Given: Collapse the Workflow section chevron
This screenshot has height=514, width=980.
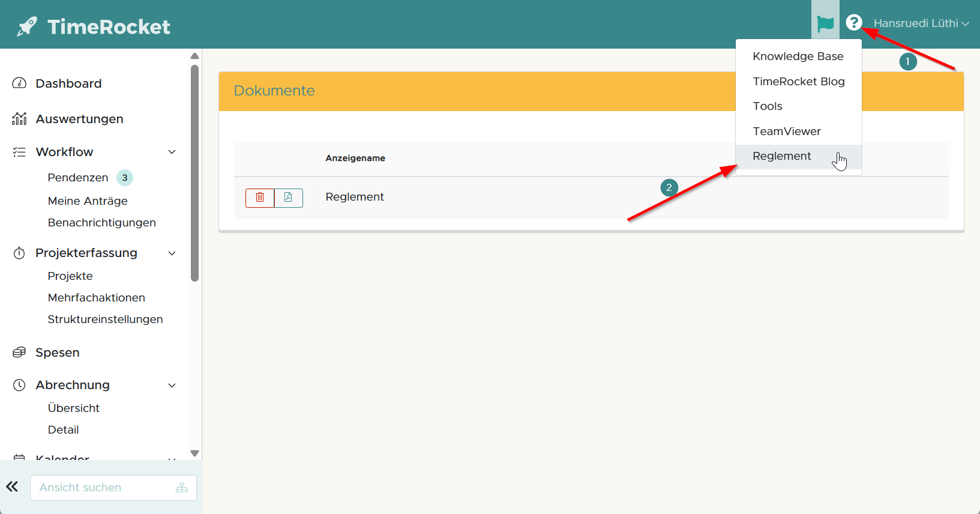Looking at the screenshot, I should 172,152.
